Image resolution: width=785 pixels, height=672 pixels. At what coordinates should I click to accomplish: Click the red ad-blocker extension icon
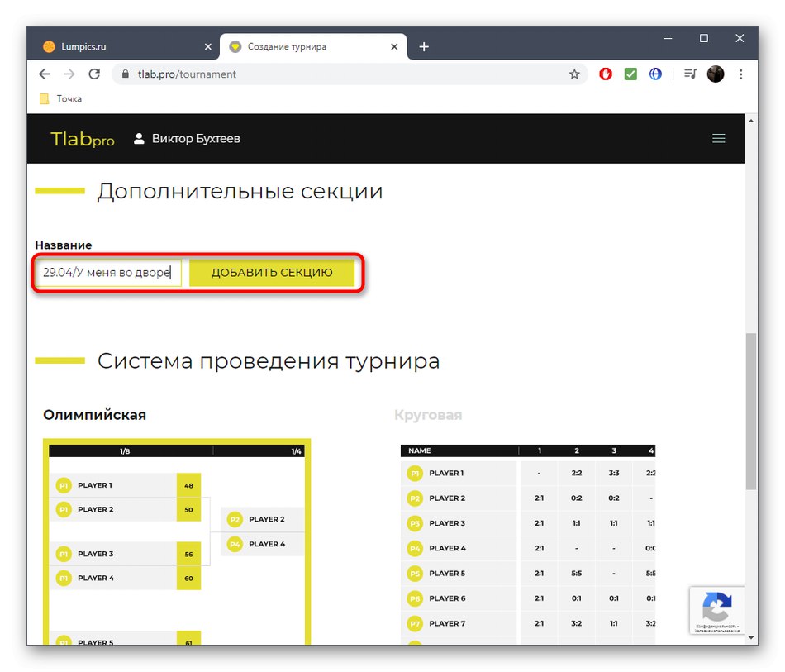tap(605, 74)
